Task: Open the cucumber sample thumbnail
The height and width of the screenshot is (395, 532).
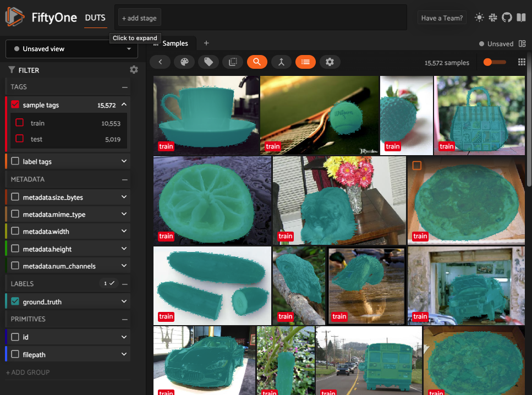Action: [x=212, y=286]
